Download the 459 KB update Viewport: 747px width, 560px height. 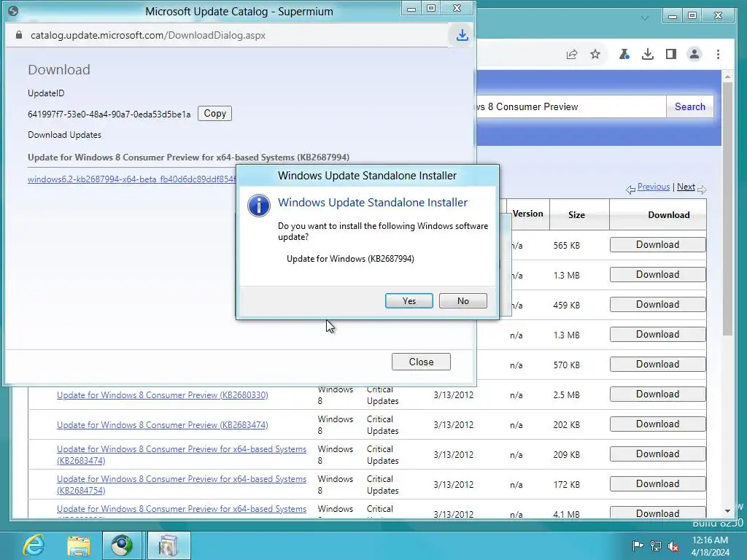[x=657, y=305]
